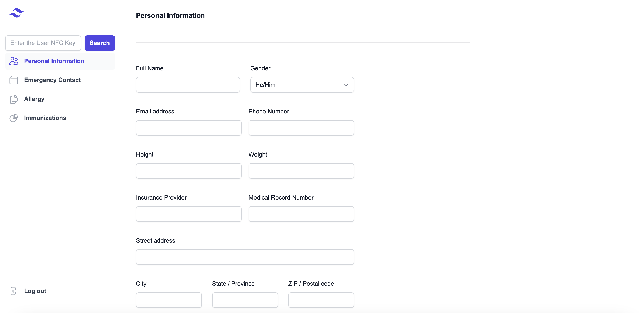Screen dimensions: 644x313
Task: Click the Gender dropdown chevron arrow
Action: pos(346,85)
